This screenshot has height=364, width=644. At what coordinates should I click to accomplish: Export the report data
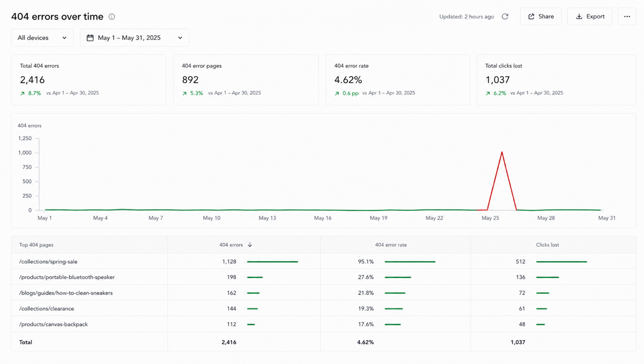click(x=590, y=17)
